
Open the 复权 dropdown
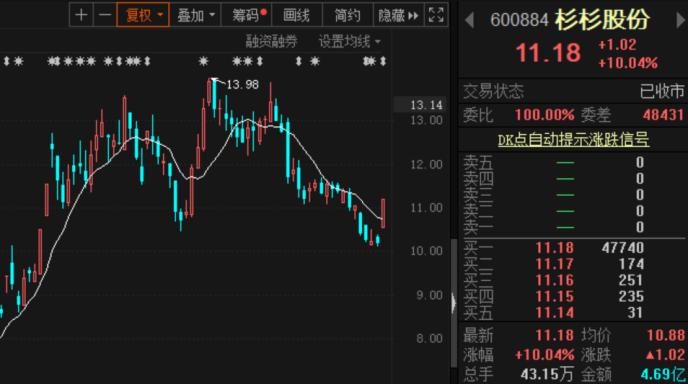click(x=143, y=15)
